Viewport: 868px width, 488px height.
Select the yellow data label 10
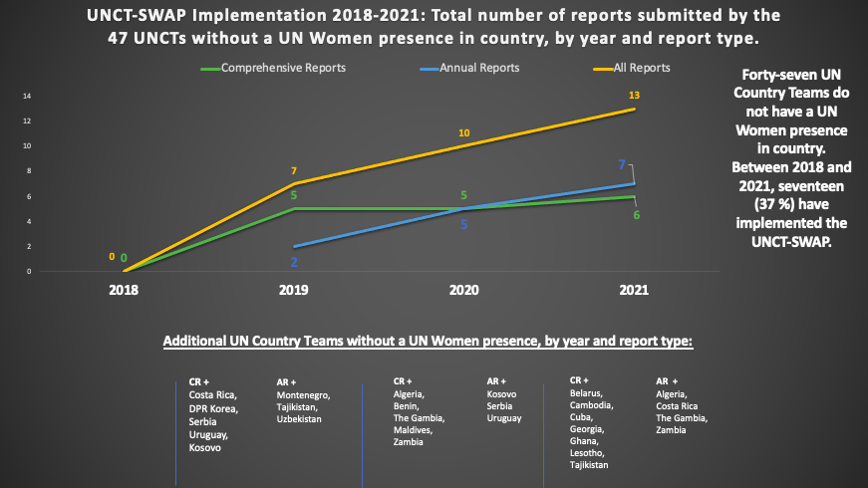click(x=463, y=132)
